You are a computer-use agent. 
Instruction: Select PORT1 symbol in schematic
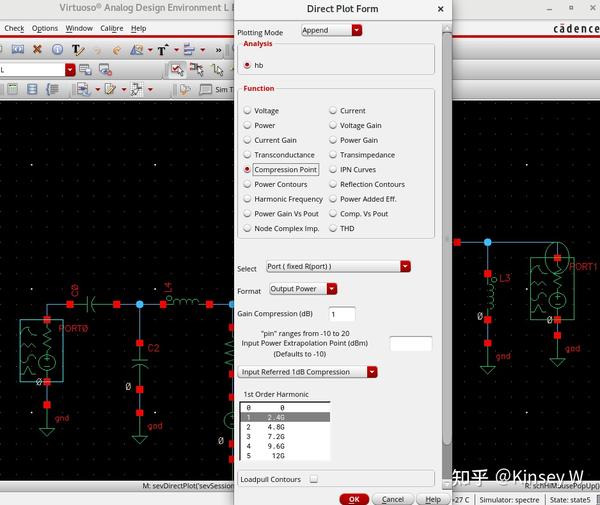coord(552,288)
